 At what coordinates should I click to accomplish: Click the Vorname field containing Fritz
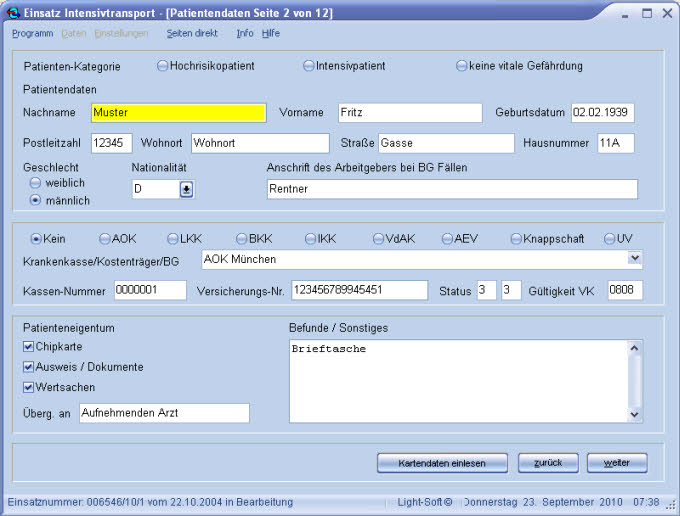tap(410, 113)
